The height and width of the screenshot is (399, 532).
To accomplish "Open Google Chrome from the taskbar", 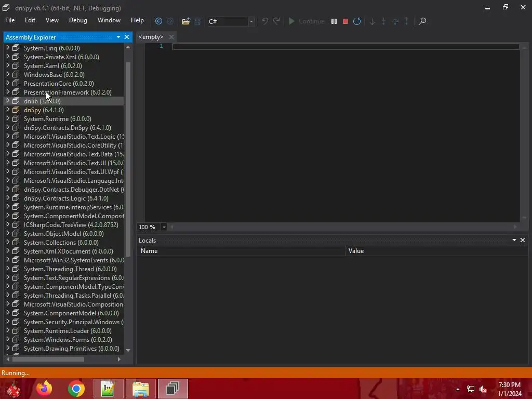I will [76, 389].
